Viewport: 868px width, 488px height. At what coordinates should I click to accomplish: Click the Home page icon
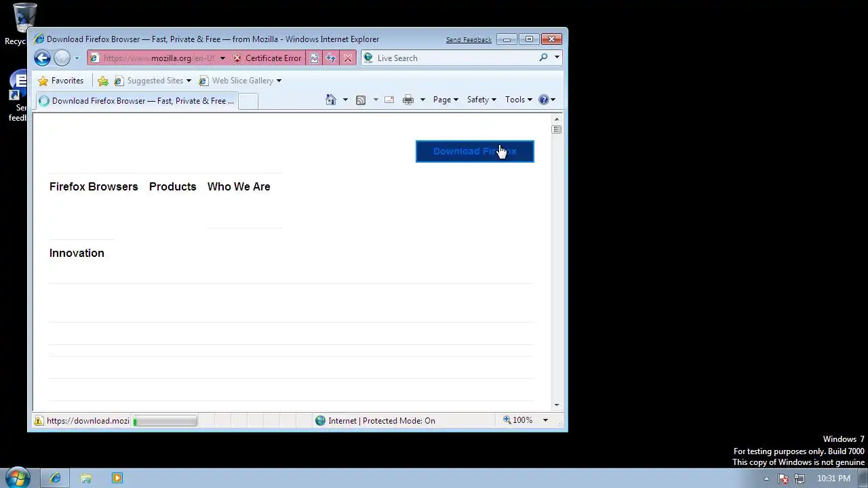point(331,100)
